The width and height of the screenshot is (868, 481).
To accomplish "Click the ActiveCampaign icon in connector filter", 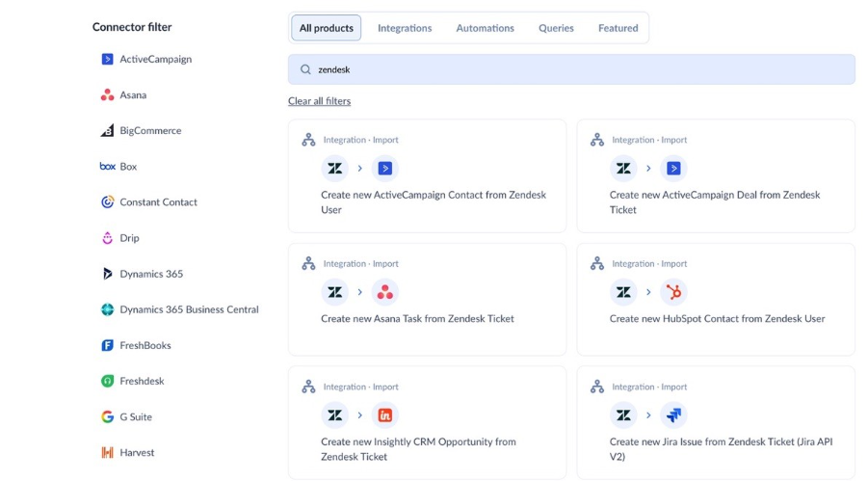I will tap(107, 60).
